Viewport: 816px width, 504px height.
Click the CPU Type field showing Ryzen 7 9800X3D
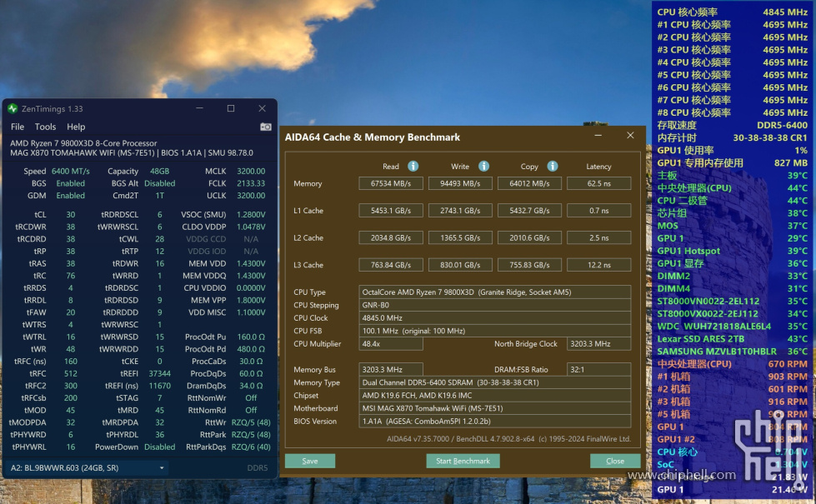[x=495, y=292]
